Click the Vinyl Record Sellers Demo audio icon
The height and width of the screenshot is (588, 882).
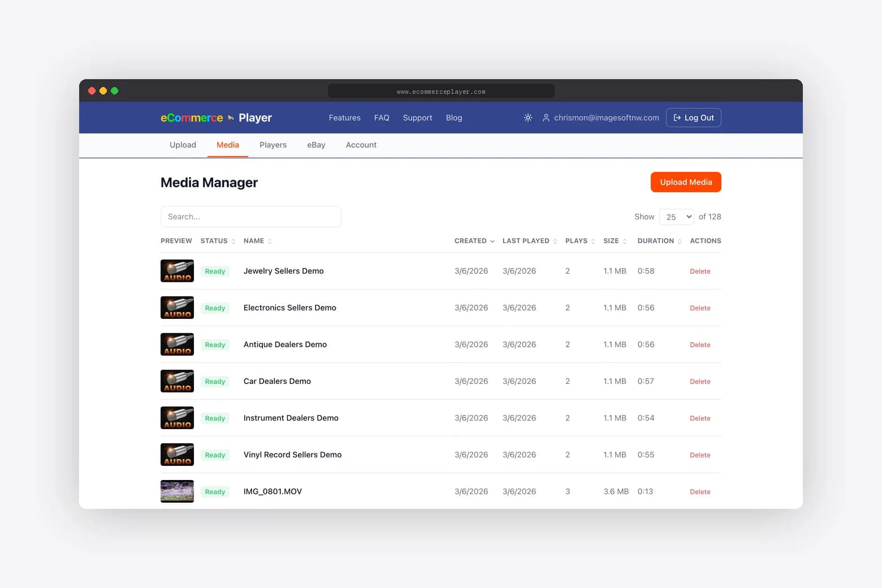tap(176, 454)
